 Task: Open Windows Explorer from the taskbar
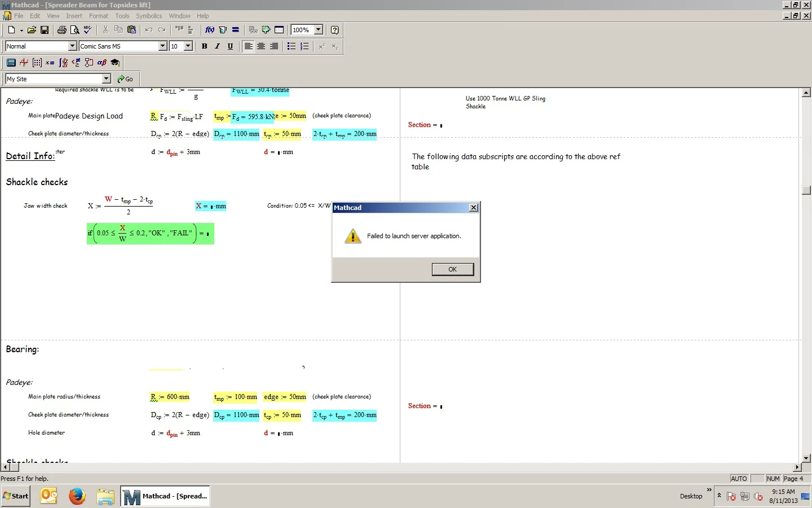[105, 496]
